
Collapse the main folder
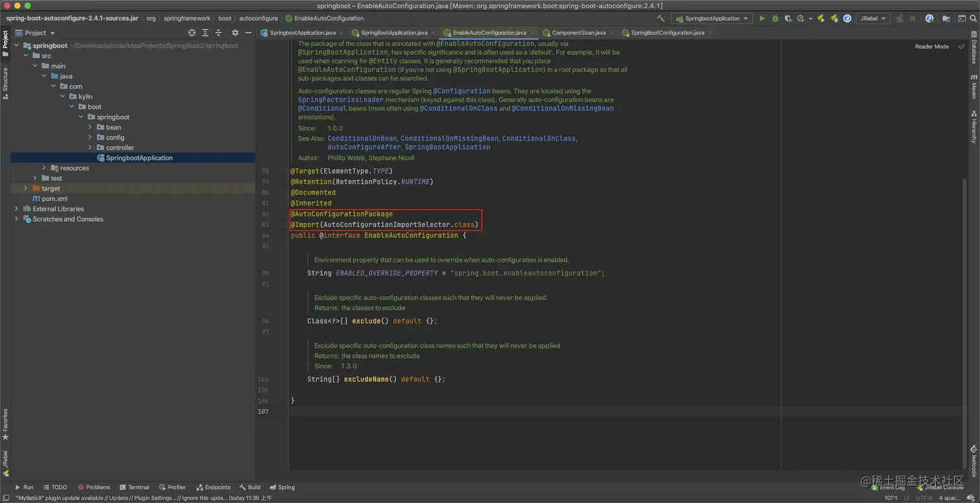pyautogui.click(x=35, y=66)
